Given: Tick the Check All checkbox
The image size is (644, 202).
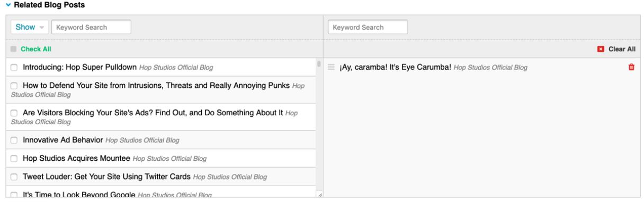Looking at the screenshot, I should [x=14, y=49].
